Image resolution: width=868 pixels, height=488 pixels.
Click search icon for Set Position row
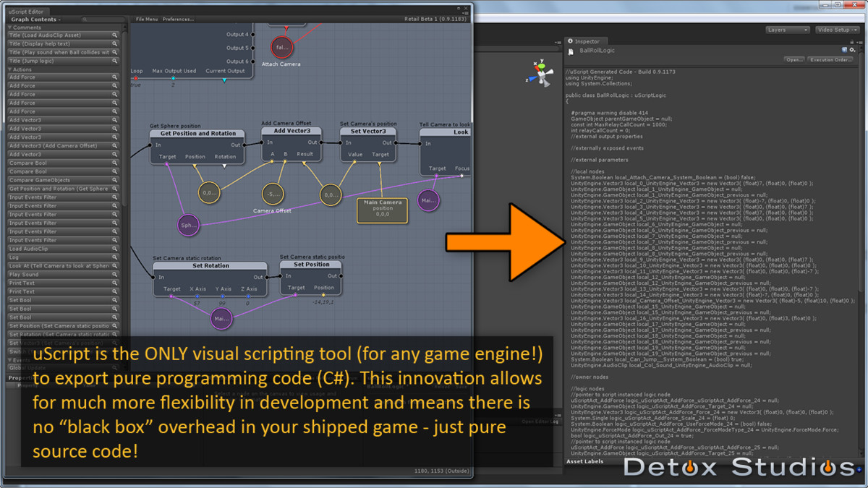click(114, 326)
